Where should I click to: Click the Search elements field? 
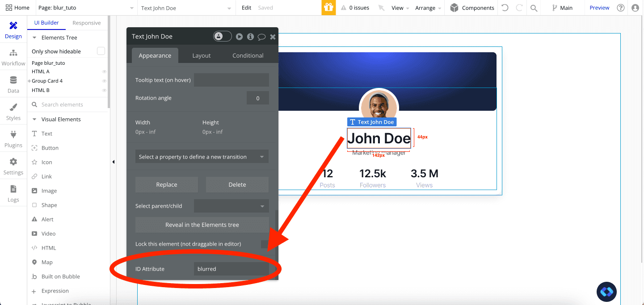pyautogui.click(x=68, y=104)
